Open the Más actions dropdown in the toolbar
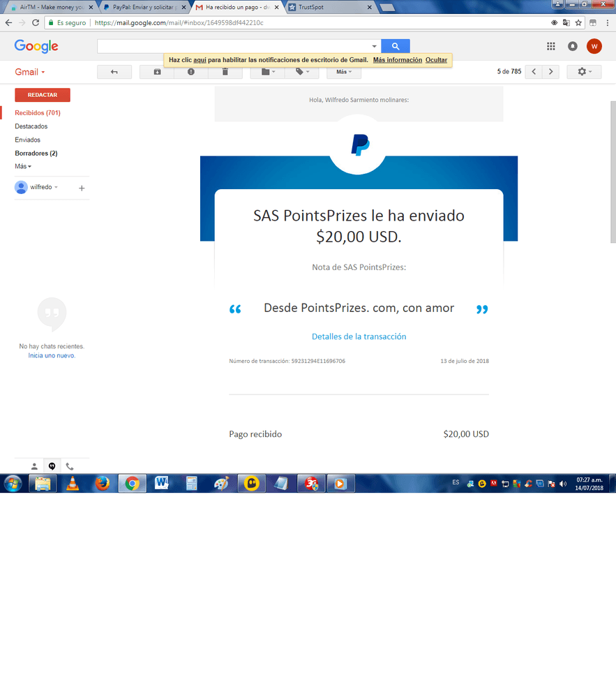Viewport: 616px width, 698px height. click(x=344, y=72)
